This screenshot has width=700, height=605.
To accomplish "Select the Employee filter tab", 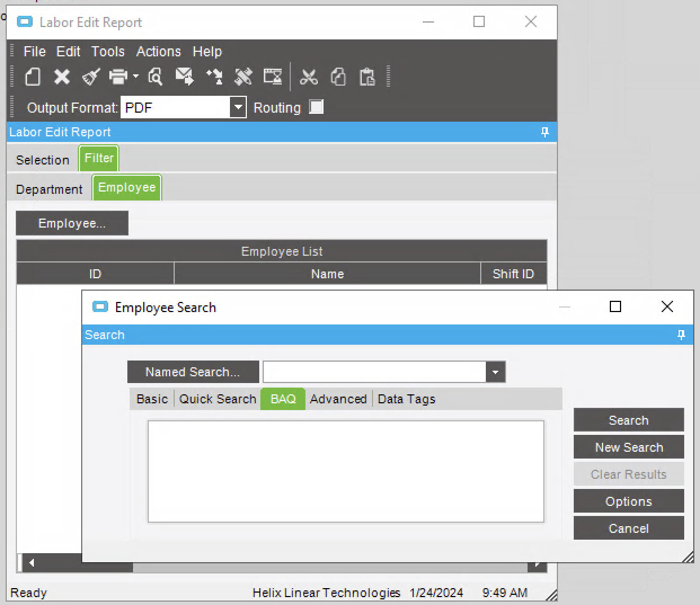I will 127,188.
